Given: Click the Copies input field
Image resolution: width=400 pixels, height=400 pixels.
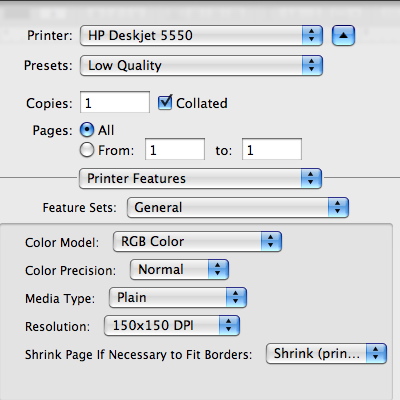Looking at the screenshot, I should click(x=115, y=102).
